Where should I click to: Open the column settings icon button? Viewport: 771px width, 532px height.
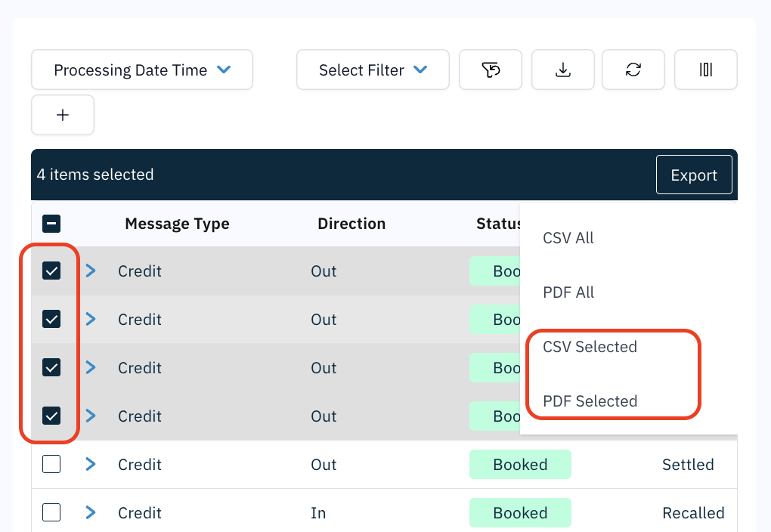tap(705, 70)
